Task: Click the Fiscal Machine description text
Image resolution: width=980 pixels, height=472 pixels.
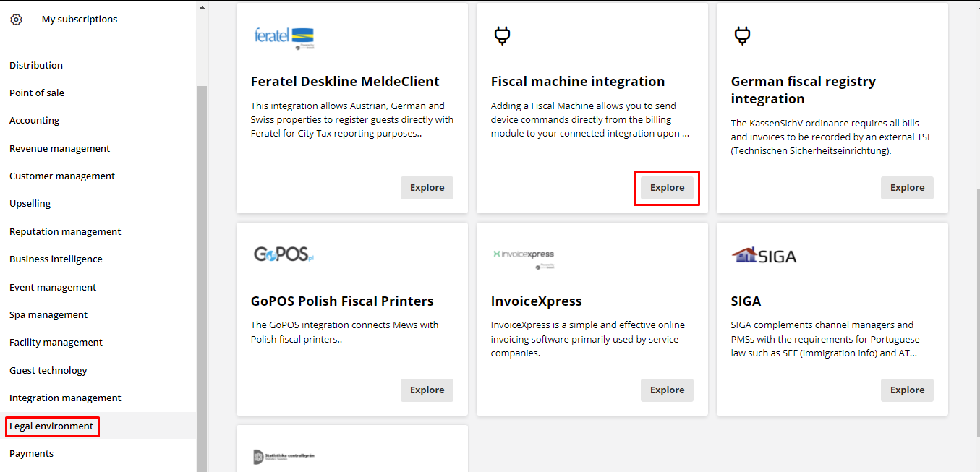Action: click(589, 120)
